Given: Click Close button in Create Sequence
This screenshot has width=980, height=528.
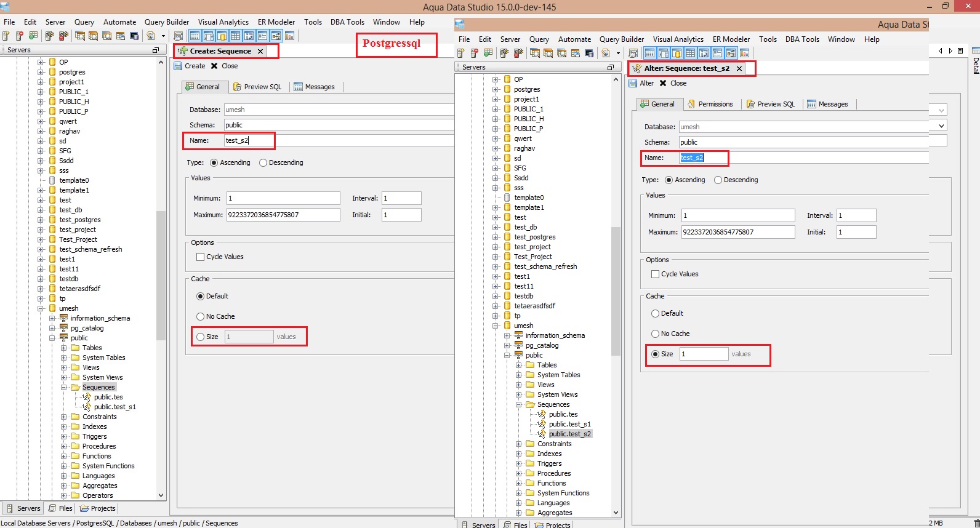Looking at the screenshot, I should click(x=224, y=66).
